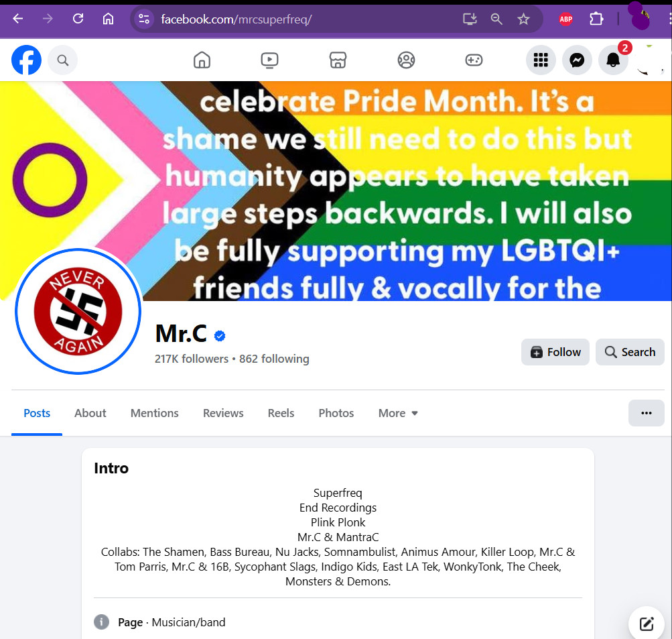Image resolution: width=672 pixels, height=639 pixels.
Task: Open the Video tab icon
Action: point(269,60)
